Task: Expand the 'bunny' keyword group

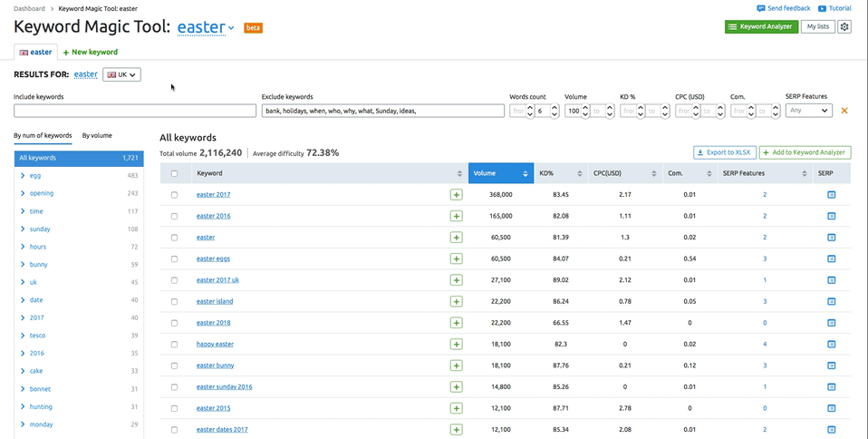Action: pos(23,265)
